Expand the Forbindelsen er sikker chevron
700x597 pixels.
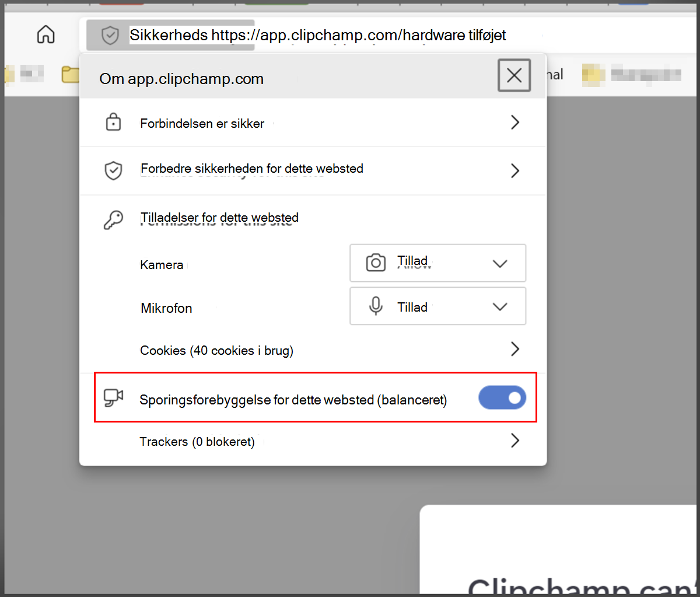(514, 123)
